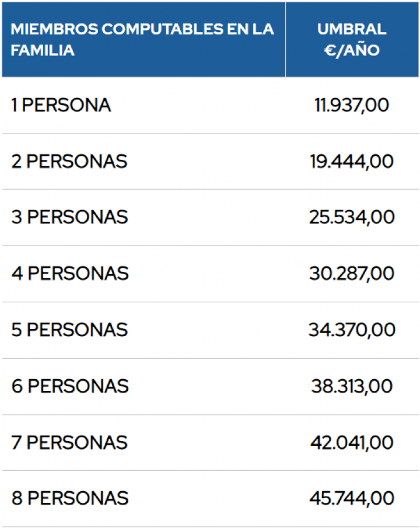
Task: Click the 'MIEMBROS COMPUTABLES EN LA' header text
Action: pyautogui.click(x=142, y=29)
